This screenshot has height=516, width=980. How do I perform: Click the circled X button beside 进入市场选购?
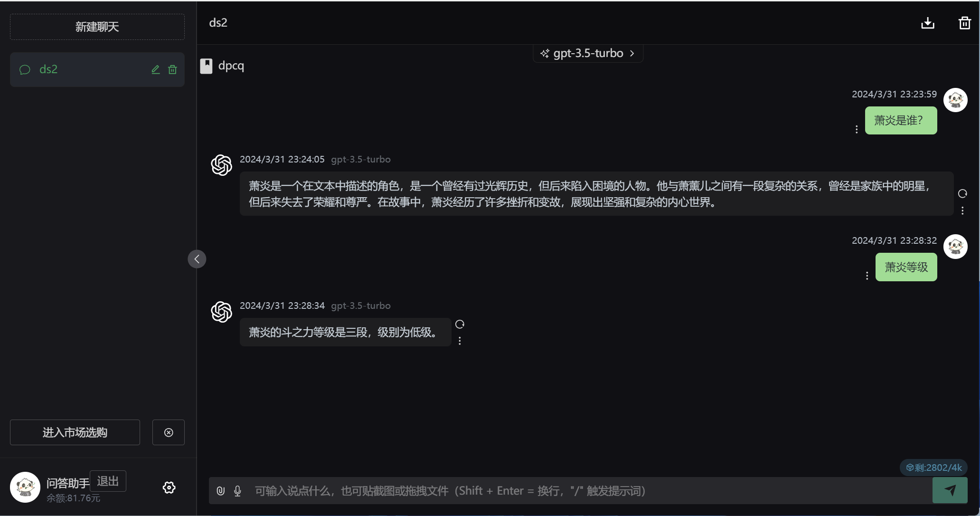point(169,432)
